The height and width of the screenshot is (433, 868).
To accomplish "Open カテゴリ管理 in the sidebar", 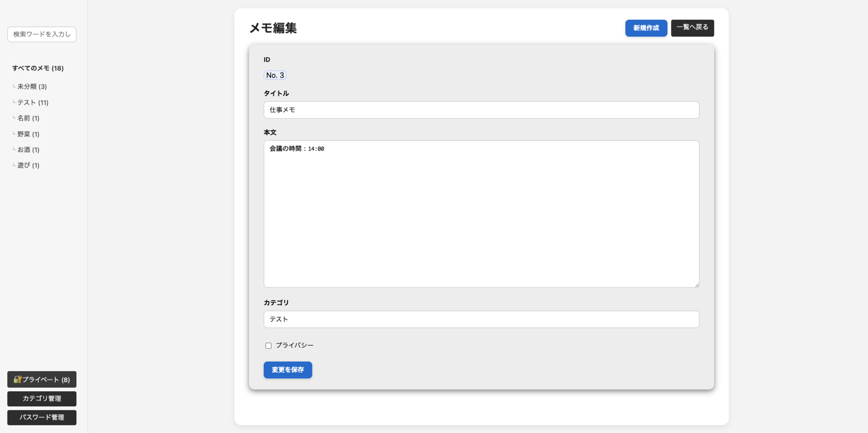I will pos(42,398).
